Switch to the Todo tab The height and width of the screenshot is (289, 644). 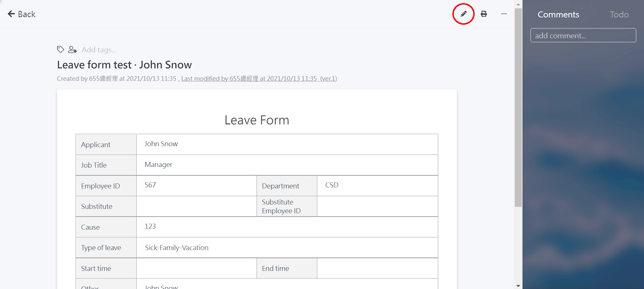pos(619,14)
